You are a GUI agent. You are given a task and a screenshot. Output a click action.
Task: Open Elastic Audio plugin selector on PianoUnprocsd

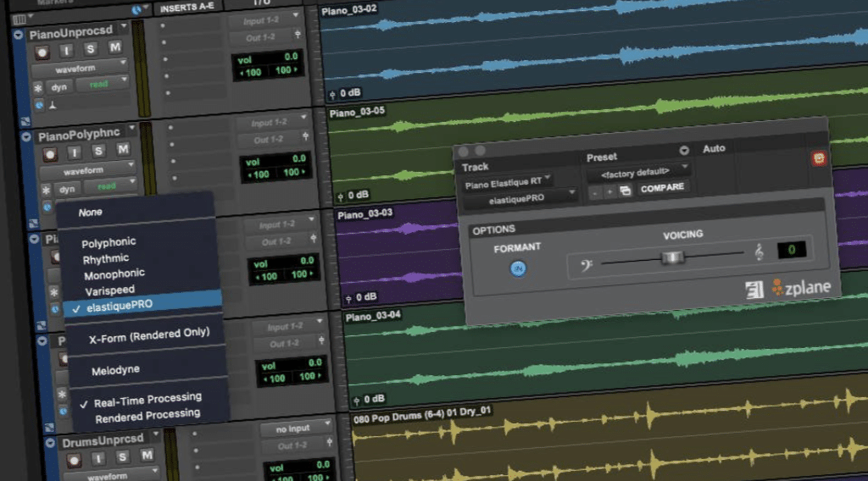coord(39,105)
